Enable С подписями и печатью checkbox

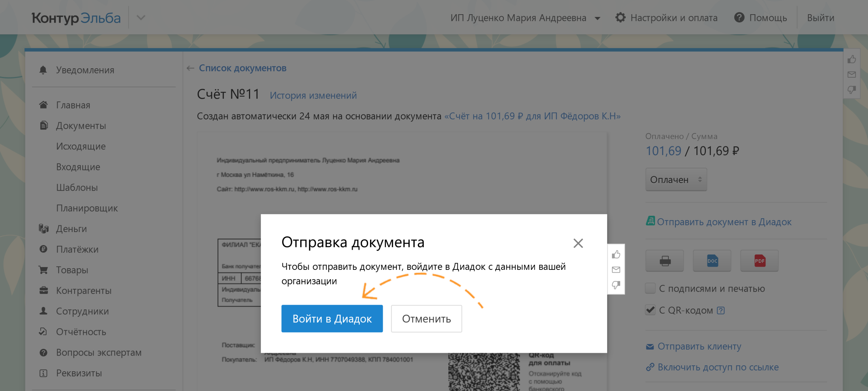[650, 288]
